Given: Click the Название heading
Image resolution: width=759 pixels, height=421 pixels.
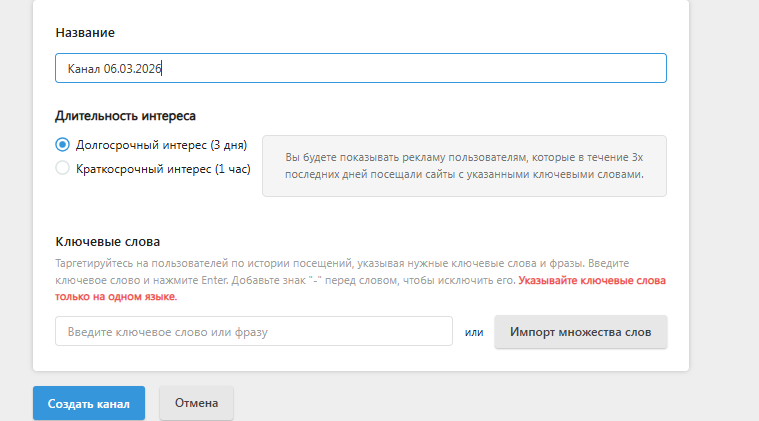Looking at the screenshot, I should [84, 33].
